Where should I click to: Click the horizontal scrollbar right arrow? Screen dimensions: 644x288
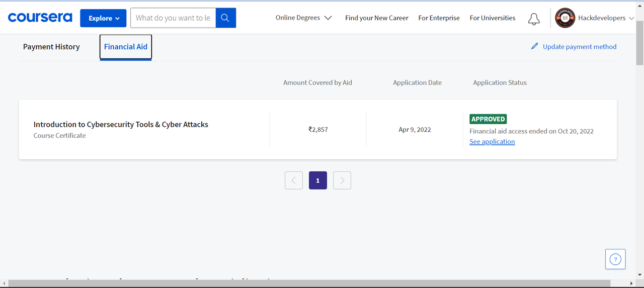pos(631,284)
